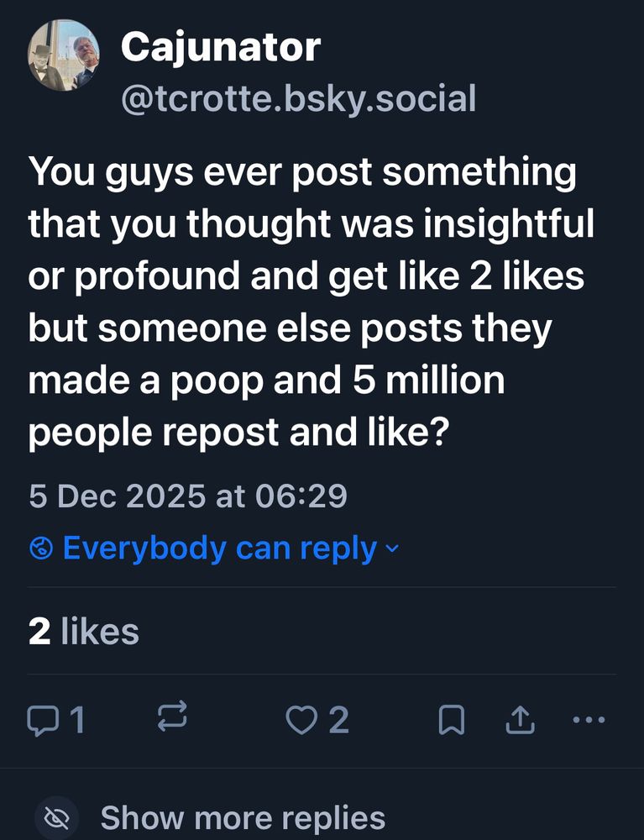Click the word likes under the post
Screen dimensions: 644x840
pos(100,631)
